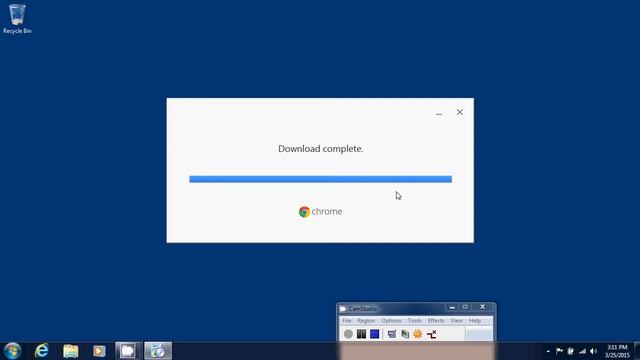Select the green Record to AVI/SWF icon
Screen dimensions: 640x360
click(405, 334)
